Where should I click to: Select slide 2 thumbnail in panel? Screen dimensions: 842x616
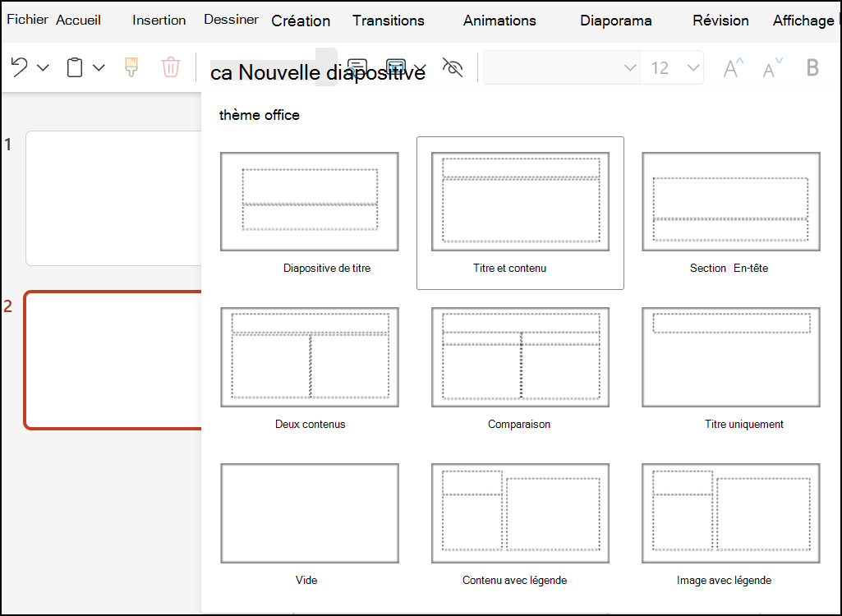coord(113,360)
